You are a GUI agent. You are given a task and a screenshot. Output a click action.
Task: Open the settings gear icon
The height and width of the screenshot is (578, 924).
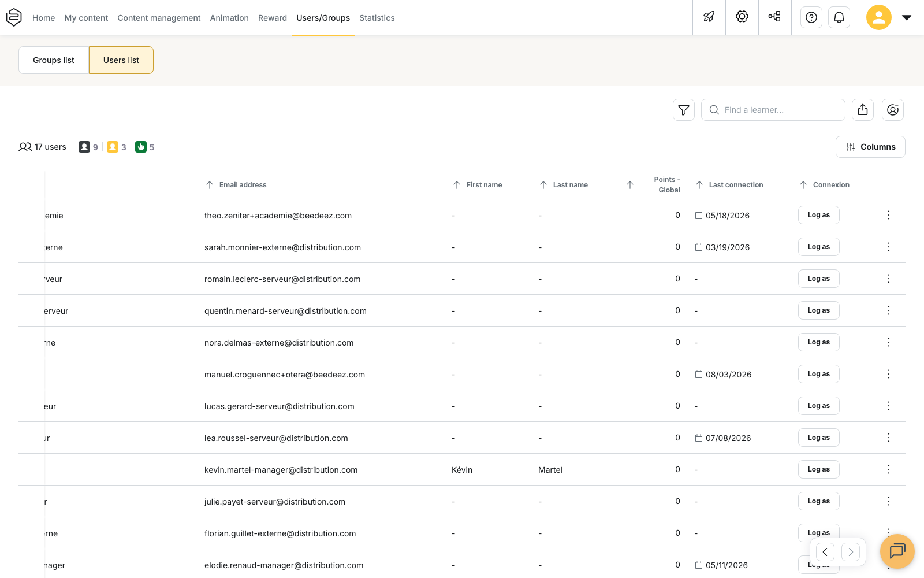pos(742,17)
